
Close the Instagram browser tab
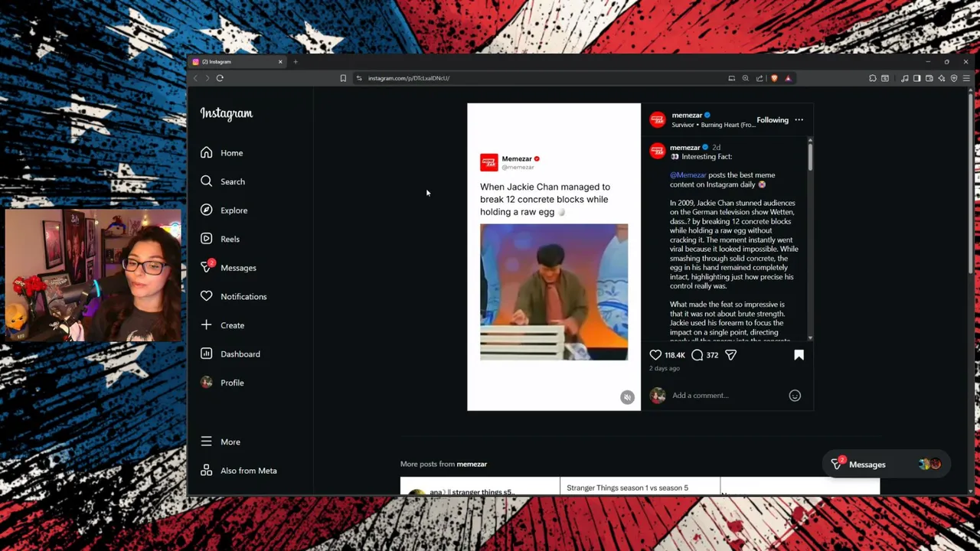coord(280,62)
